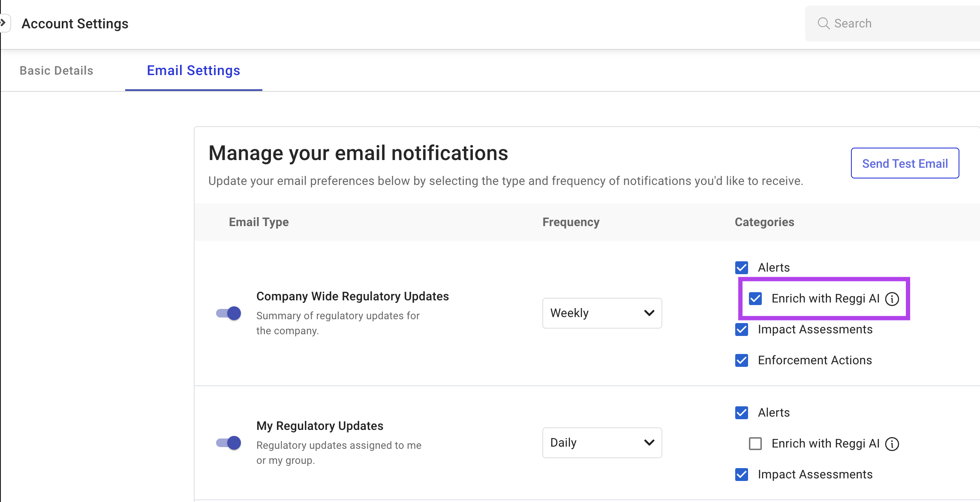Screen dimensions: 980x502
Task: Click into the Search field
Action: coord(900,23)
